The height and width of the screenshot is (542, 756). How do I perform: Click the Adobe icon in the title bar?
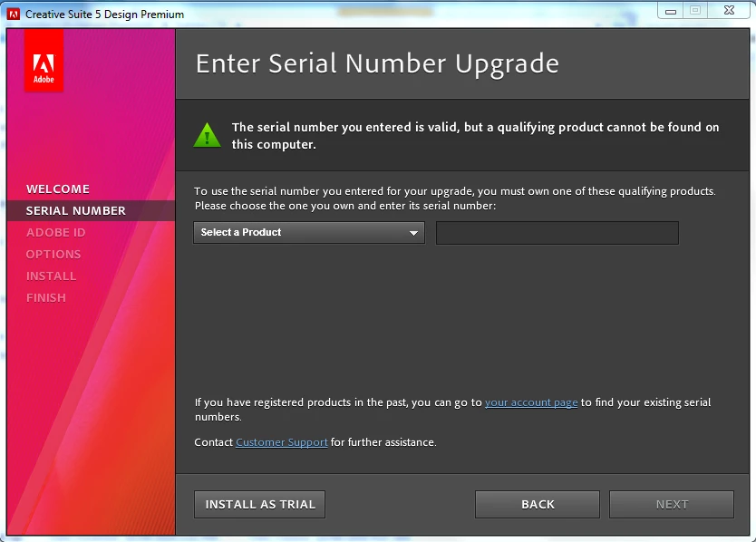(14, 14)
